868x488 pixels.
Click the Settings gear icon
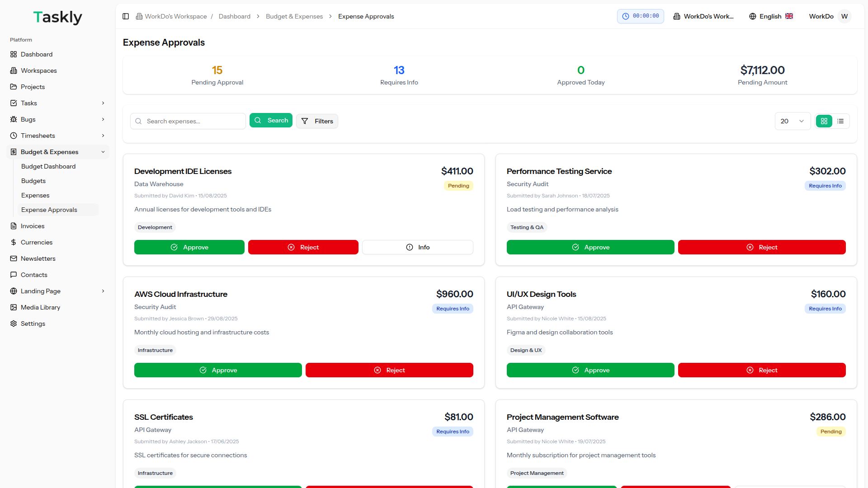[14, 324]
